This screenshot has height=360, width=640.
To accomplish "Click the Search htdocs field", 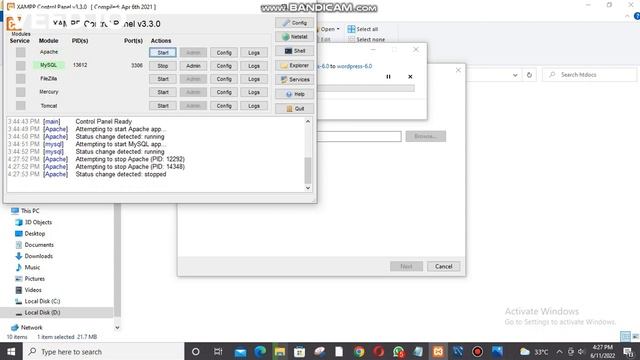I will [x=589, y=75].
